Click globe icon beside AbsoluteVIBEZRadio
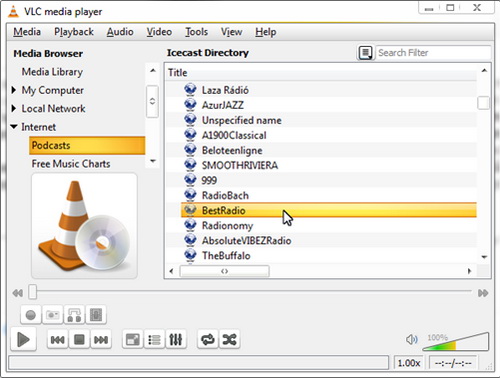Image resolution: width=500 pixels, height=378 pixels. (190, 240)
